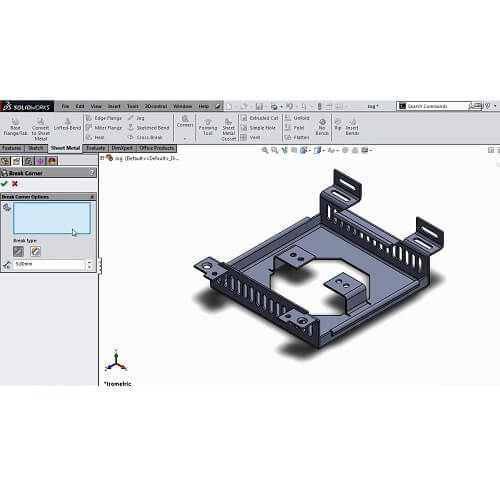Increase the break distance with spinner up

(89, 262)
